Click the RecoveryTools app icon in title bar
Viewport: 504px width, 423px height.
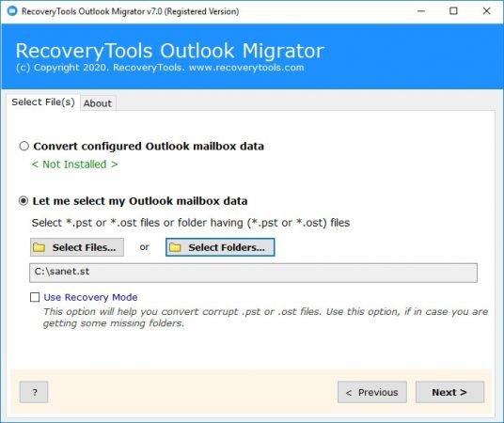coord(12,11)
